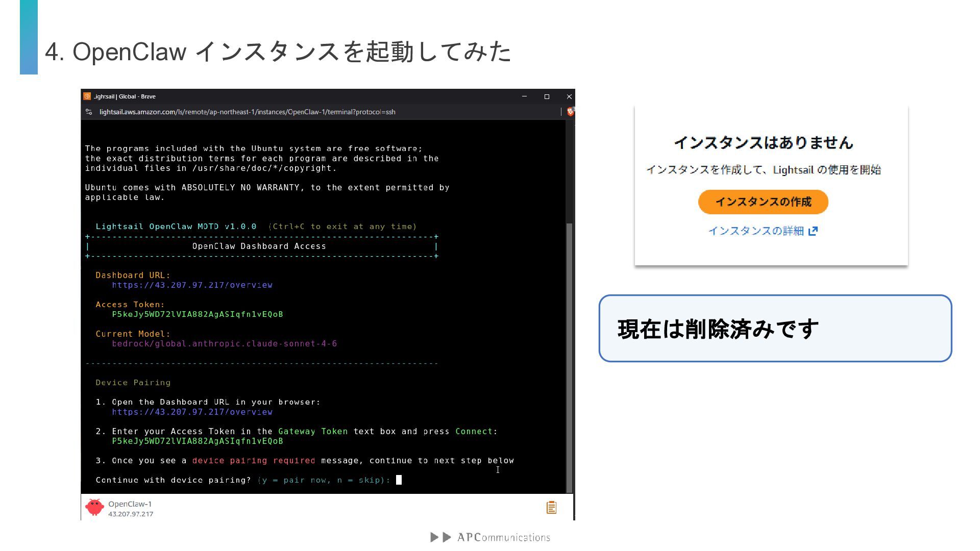Open the clipboard icon below the terminal
Image resolution: width=980 pixels, height=551 pixels.
[x=551, y=507]
